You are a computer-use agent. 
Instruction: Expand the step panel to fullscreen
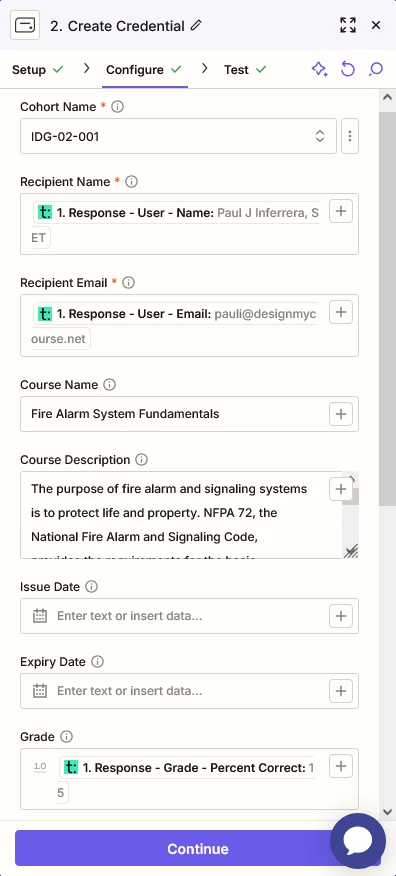(x=347, y=25)
